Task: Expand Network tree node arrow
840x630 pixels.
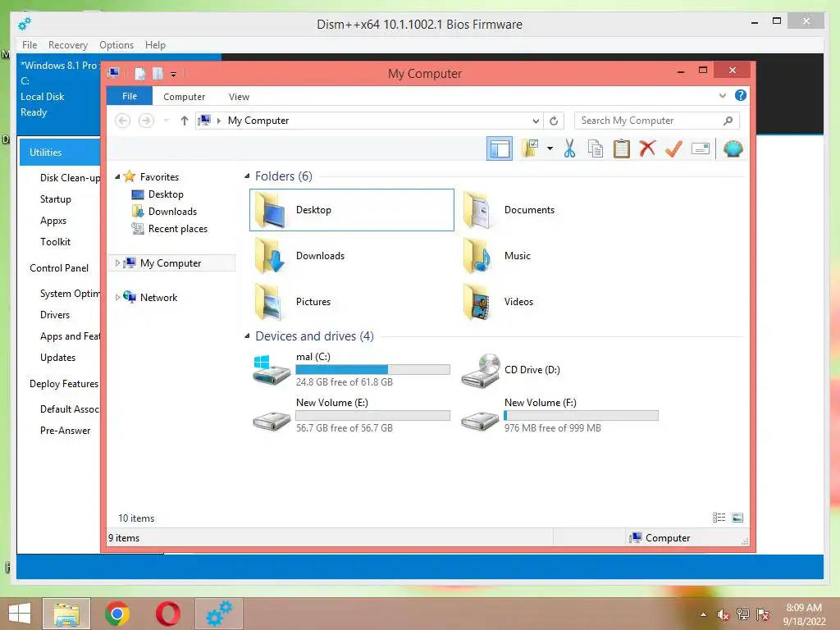Action: coord(117,297)
